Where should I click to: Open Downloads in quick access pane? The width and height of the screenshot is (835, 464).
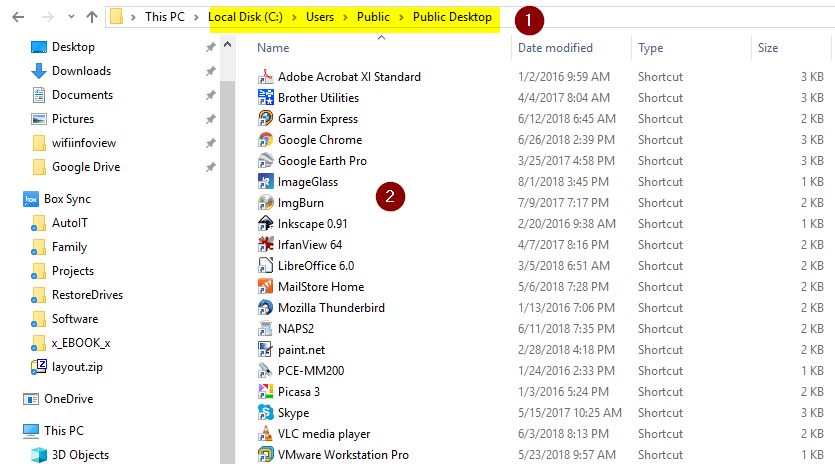coord(81,71)
